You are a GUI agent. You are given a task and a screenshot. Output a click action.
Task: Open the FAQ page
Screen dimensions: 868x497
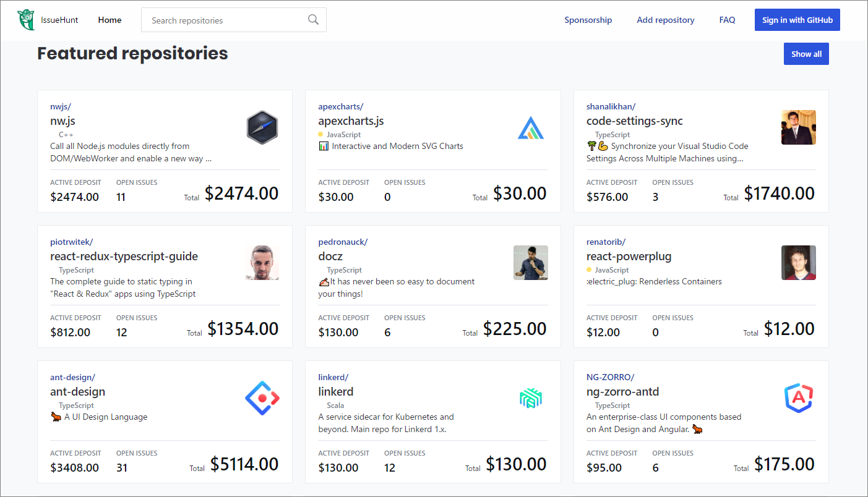[x=727, y=20]
